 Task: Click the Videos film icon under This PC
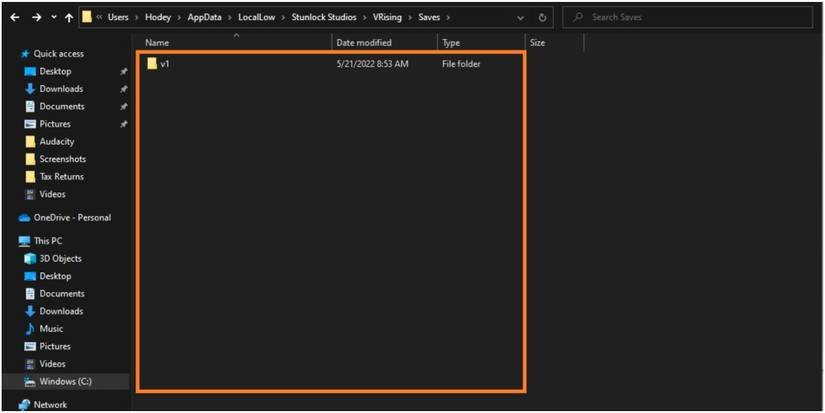click(x=30, y=364)
